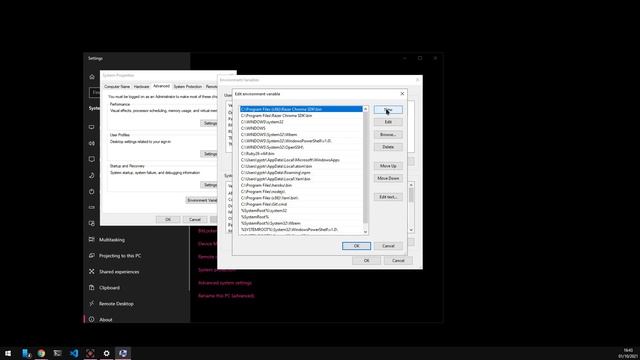Image resolution: width=640 pixels, height=360 pixels.
Task: Select the C:\WINDOWS\system32 entry
Action: click(x=301, y=122)
